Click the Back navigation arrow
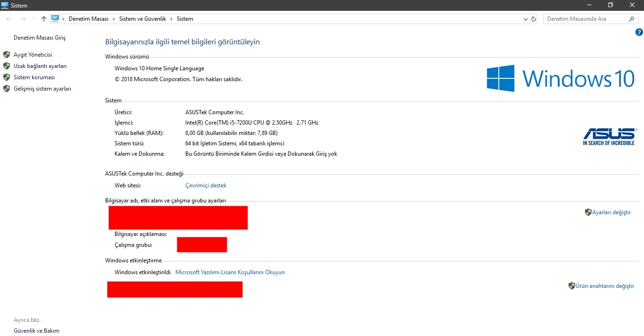Screen dimensions: 644x336 click(9, 19)
